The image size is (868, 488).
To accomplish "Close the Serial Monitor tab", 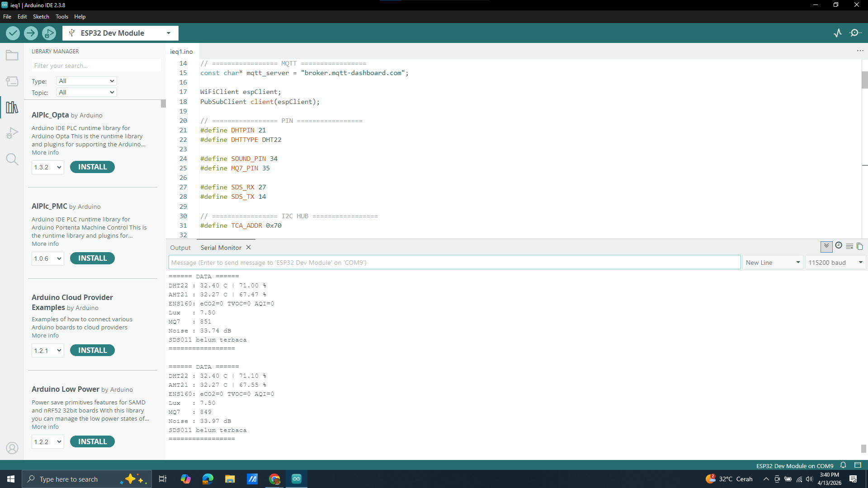I will (x=248, y=248).
